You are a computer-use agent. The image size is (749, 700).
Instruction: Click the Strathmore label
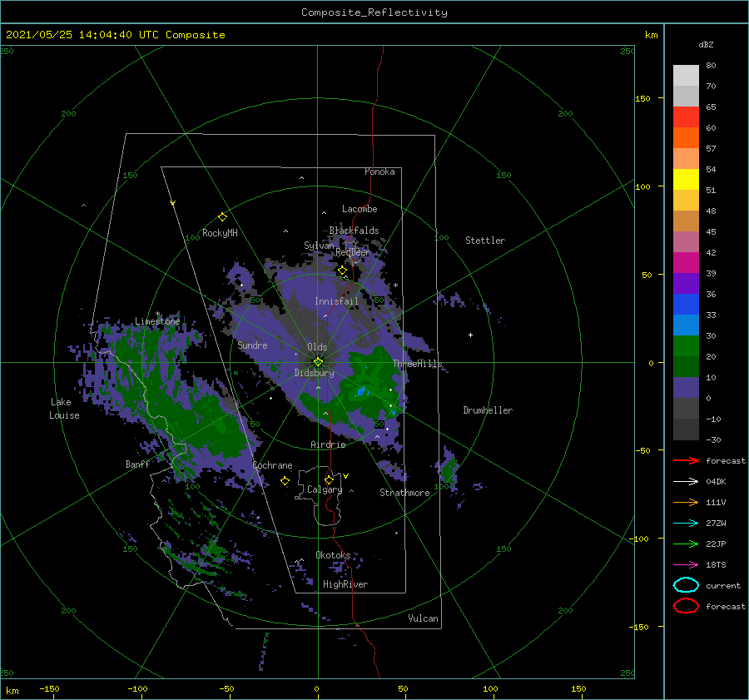coord(405,493)
